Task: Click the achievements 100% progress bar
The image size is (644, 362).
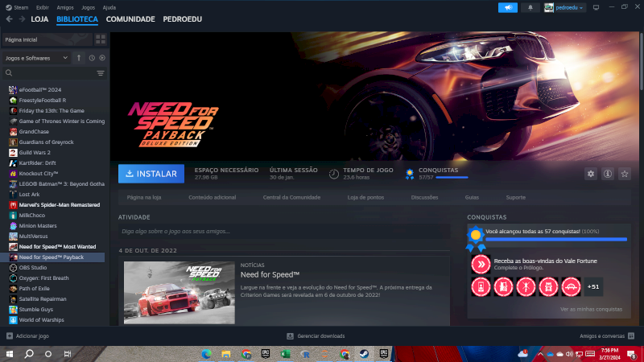Action: pyautogui.click(x=556, y=239)
